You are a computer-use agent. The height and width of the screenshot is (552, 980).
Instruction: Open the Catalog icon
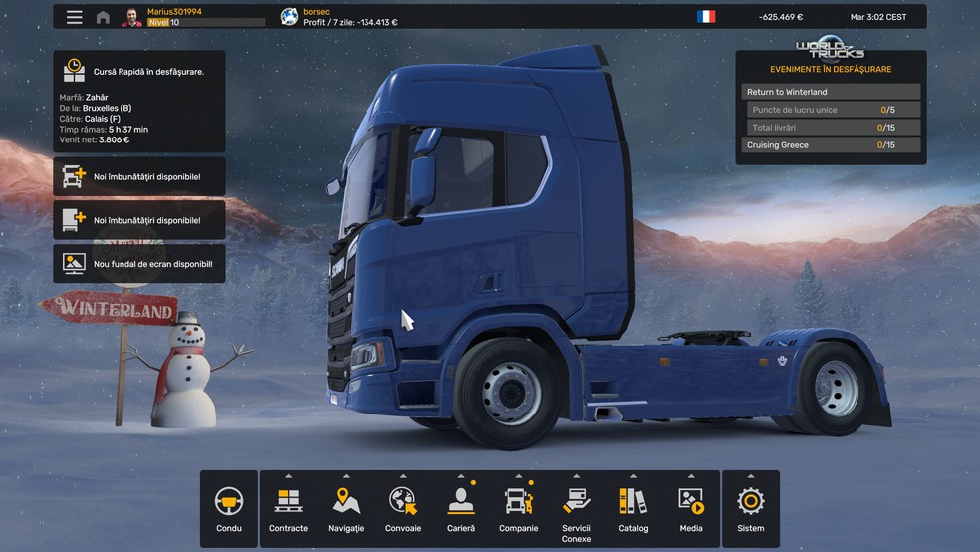pos(633,502)
